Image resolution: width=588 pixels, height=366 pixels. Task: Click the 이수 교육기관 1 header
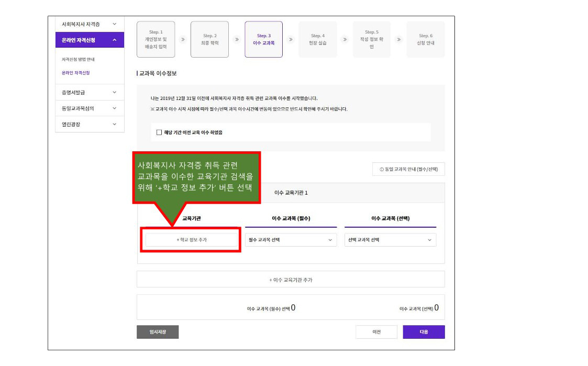tap(291, 193)
